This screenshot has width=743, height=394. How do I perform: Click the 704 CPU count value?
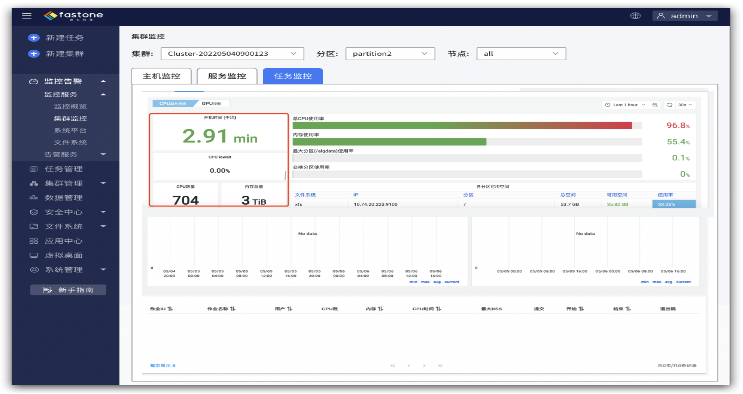coord(186,200)
